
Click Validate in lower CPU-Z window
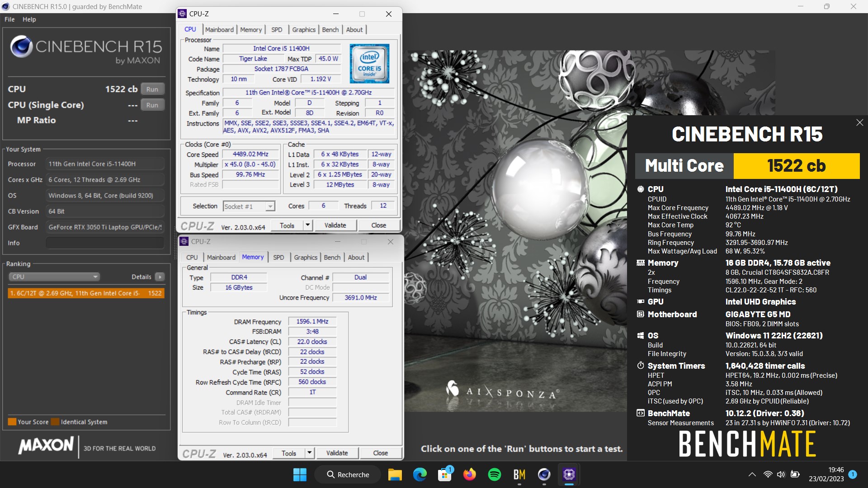pos(337,453)
